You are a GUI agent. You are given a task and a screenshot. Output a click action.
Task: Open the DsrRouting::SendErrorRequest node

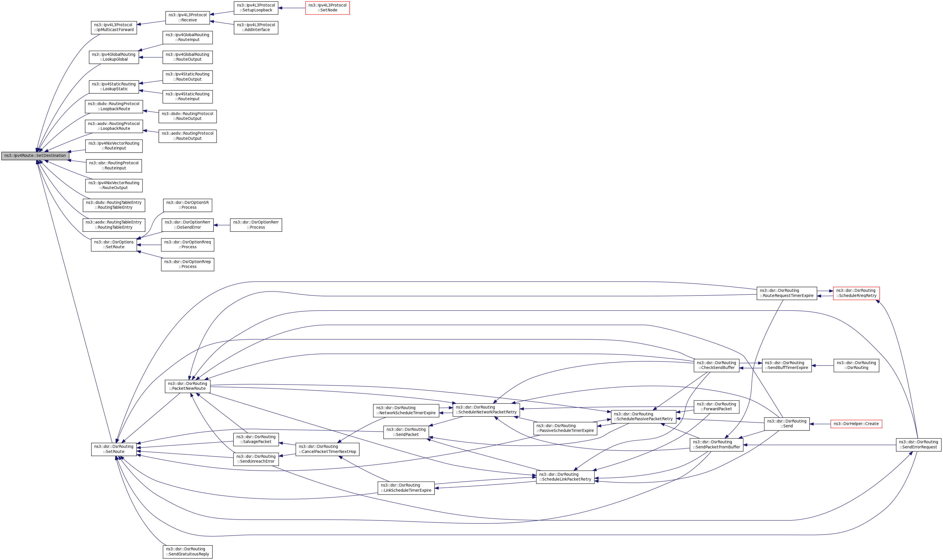[918, 444]
